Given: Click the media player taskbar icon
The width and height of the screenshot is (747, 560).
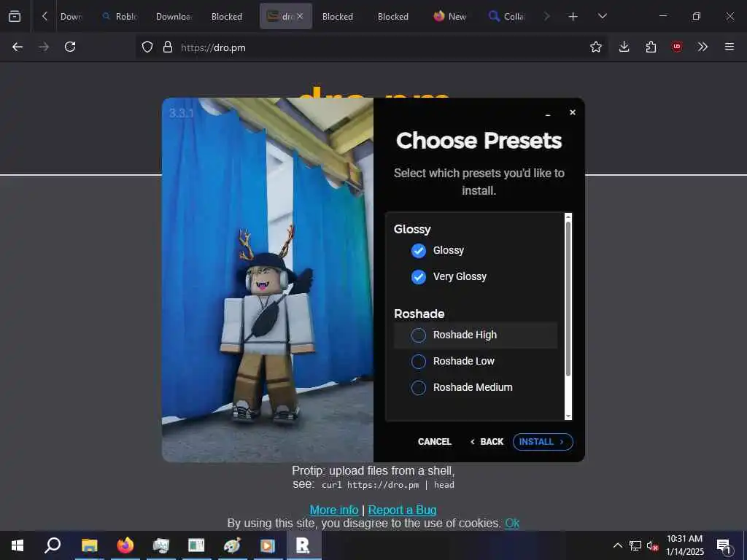Looking at the screenshot, I should point(268,545).
